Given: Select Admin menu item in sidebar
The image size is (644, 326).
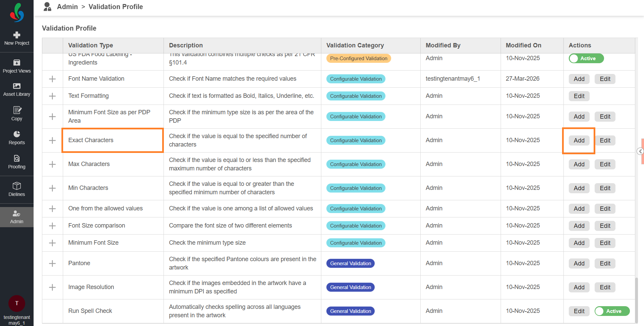Looking at the screenshot, I should click(17, 217).
